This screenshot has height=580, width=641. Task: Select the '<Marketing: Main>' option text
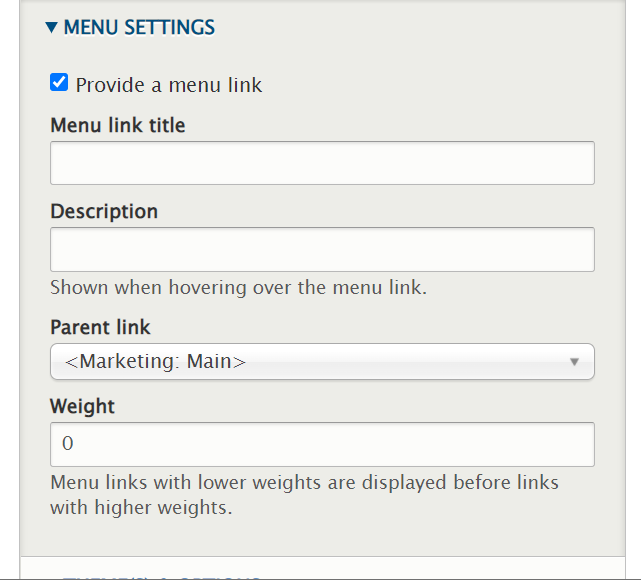pos(155,361)
